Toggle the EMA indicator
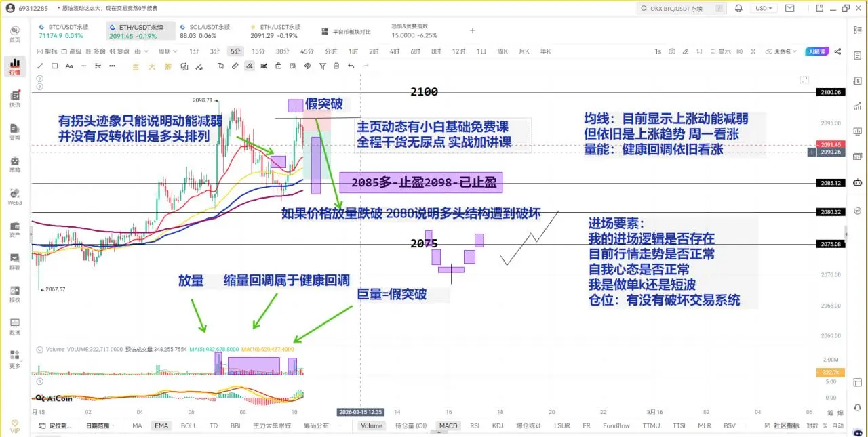 click(161, 425)
